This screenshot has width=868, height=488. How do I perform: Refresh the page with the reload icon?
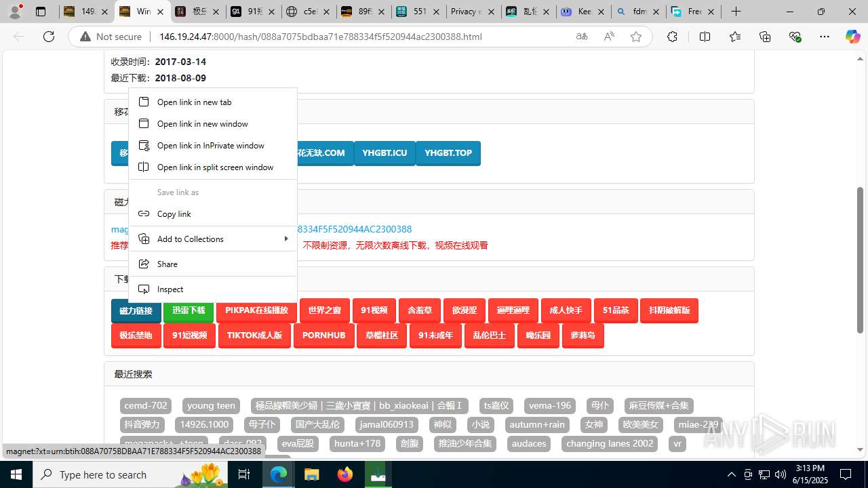tap(49, 37)
